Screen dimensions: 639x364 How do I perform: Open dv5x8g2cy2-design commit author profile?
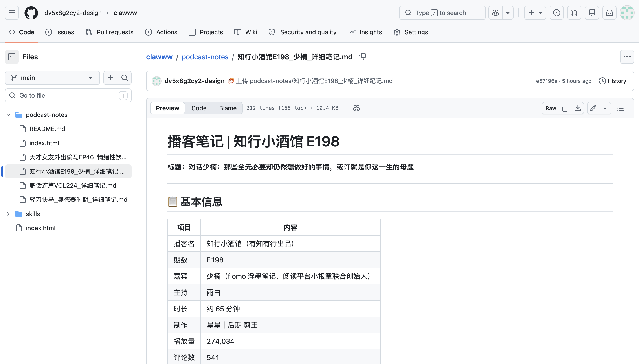(x=194, y=81)
